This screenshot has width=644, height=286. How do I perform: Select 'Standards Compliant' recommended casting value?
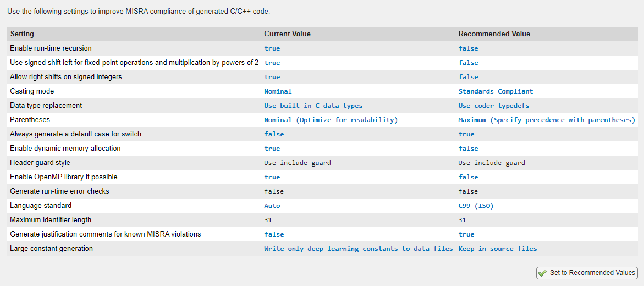pos(496,91)
